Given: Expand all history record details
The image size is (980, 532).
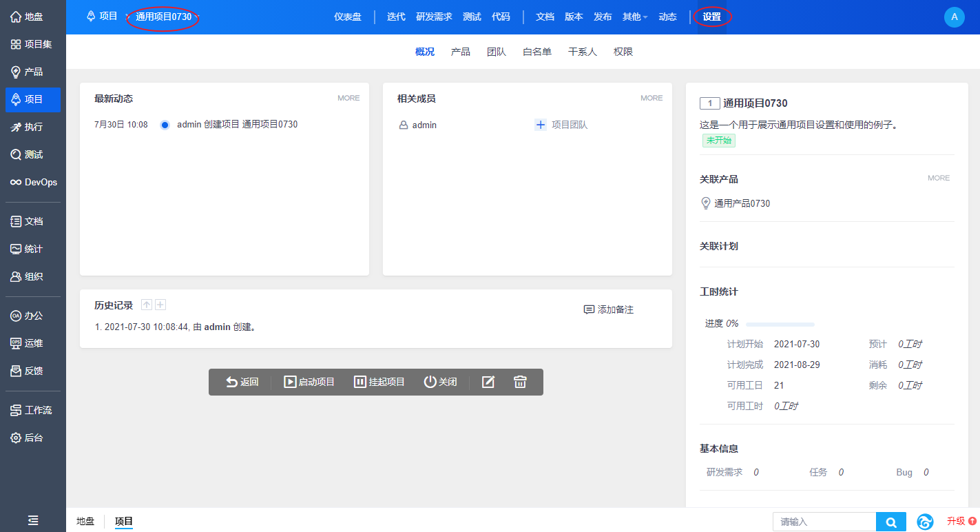Looking at the screenshot, I should [x=160, y=305].
